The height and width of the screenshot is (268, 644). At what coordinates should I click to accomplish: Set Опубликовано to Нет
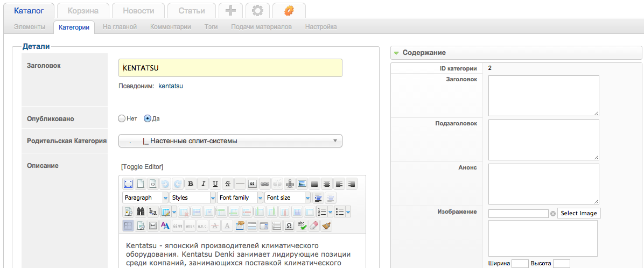[121, 118]
